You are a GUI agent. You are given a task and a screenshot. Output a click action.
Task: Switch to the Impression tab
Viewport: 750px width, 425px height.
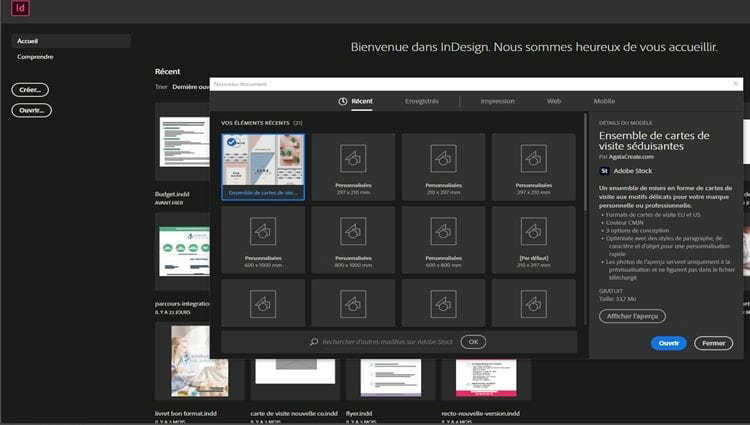[x=497, y=101]
